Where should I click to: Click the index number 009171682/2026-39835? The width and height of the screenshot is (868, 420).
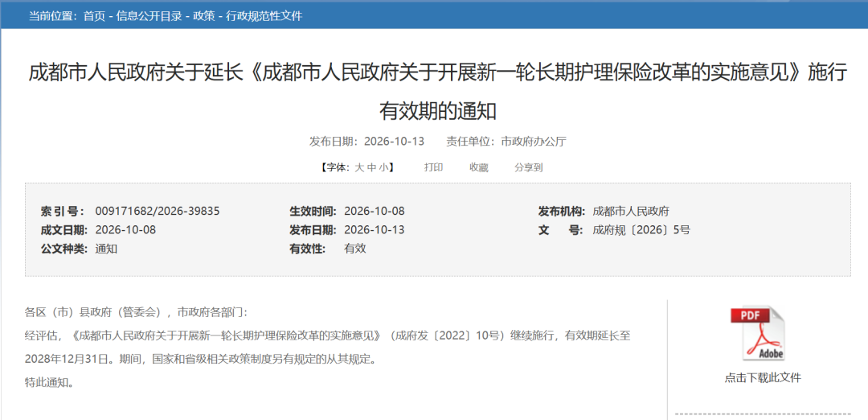click(158, 211)
